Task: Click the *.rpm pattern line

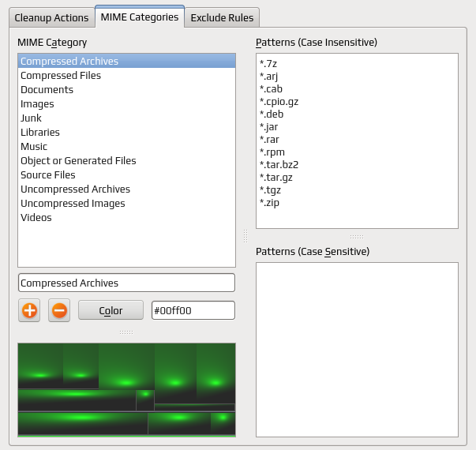Action: pyautogui.click(x=272, y=152)
